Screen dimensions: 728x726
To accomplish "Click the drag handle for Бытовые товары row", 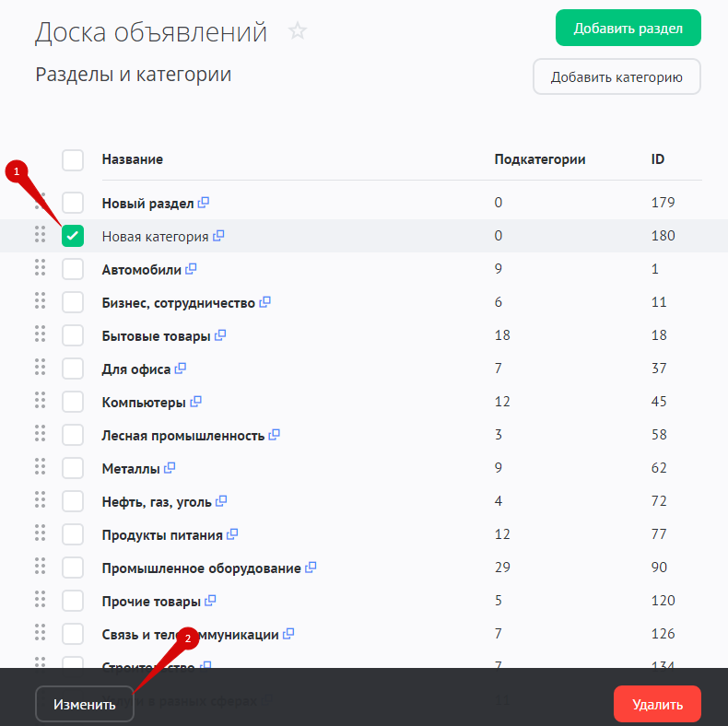I will tap(40, 334).
